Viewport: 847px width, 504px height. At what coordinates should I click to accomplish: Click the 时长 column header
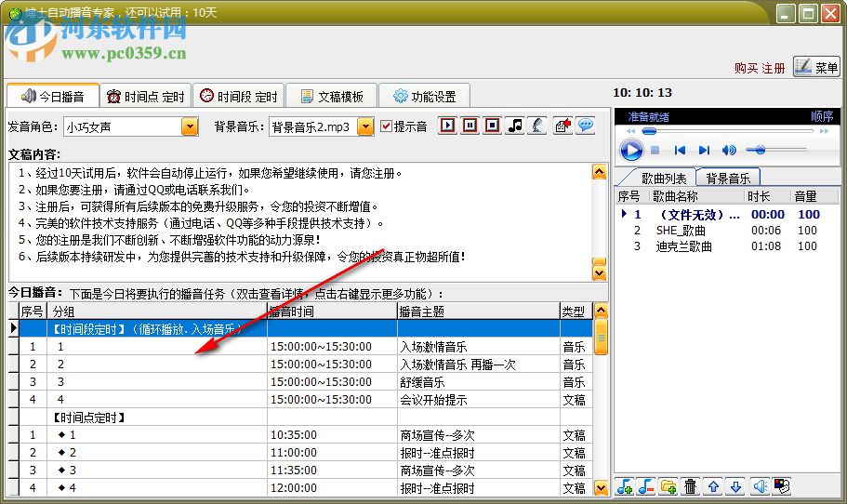(768, 196)
